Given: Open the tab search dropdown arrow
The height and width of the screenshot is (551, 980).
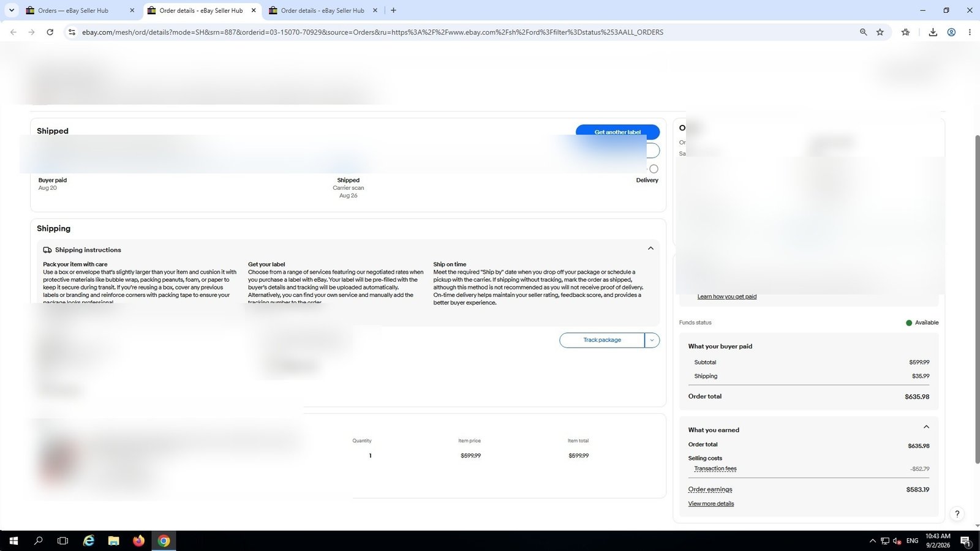Looking at the screenshot, I should (x=11, y=10).
